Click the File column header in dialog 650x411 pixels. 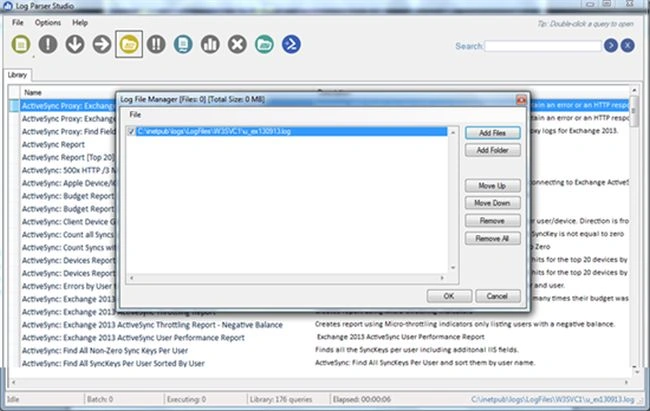(x=135, y=114)
